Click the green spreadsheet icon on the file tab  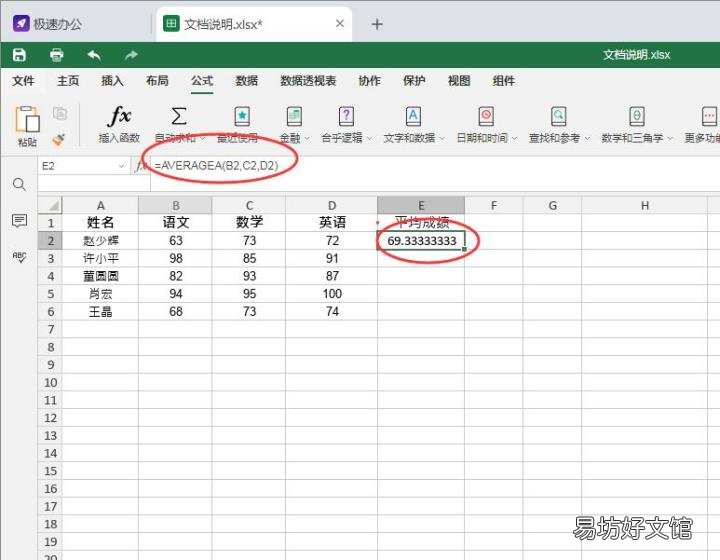tap(171, 23)
